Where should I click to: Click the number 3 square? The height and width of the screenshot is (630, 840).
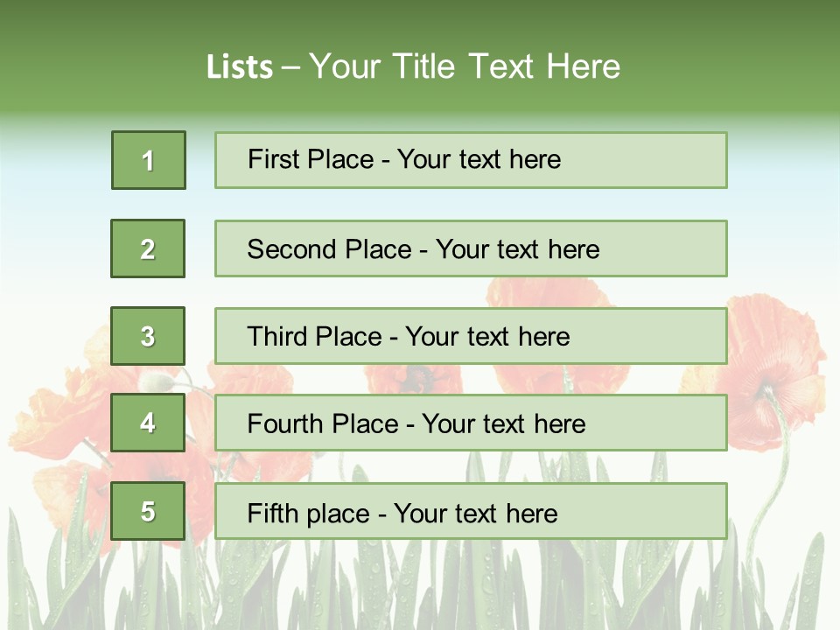pyautogui.click(x=148, y=336)
